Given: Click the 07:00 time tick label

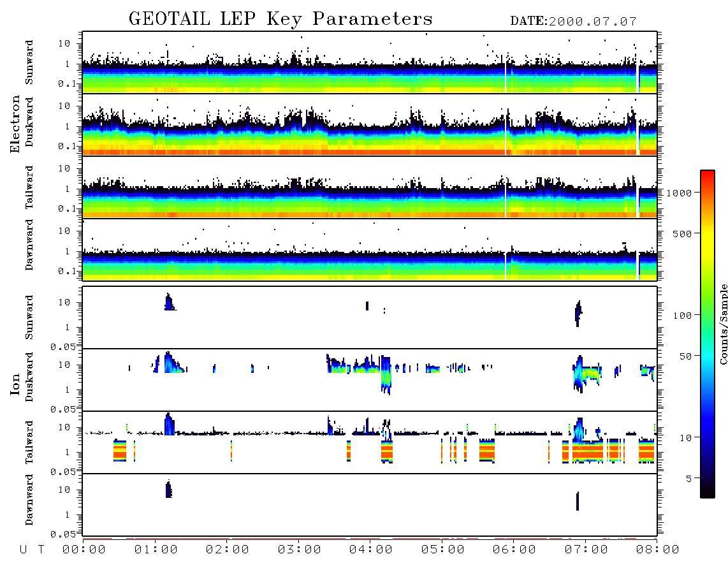Looking at the screenshot, I should 586,550.
